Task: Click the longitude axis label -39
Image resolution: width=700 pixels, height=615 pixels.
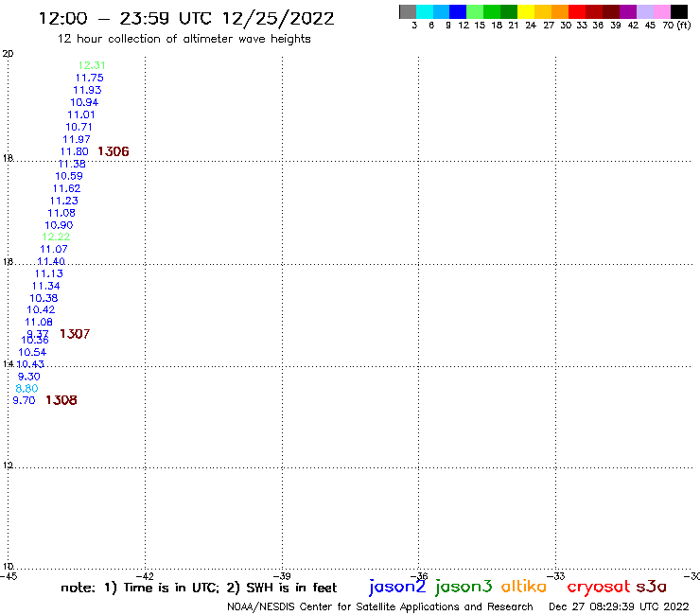Action: point(283,576)
